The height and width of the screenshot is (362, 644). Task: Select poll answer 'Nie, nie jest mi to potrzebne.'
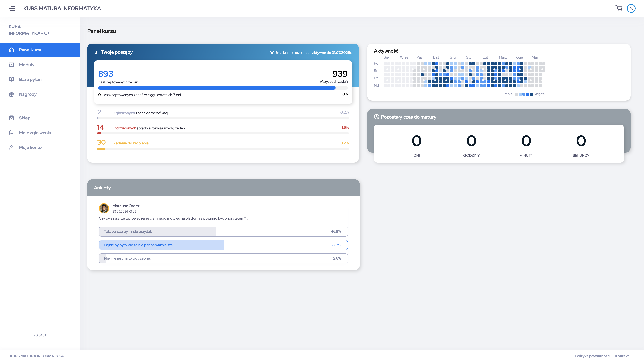pyautogui.click(x=223, y=258)
